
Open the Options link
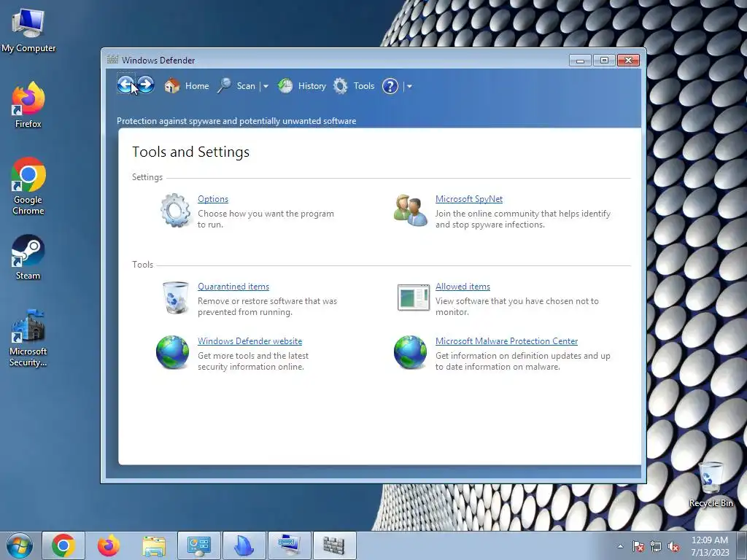tap(213, 199)
